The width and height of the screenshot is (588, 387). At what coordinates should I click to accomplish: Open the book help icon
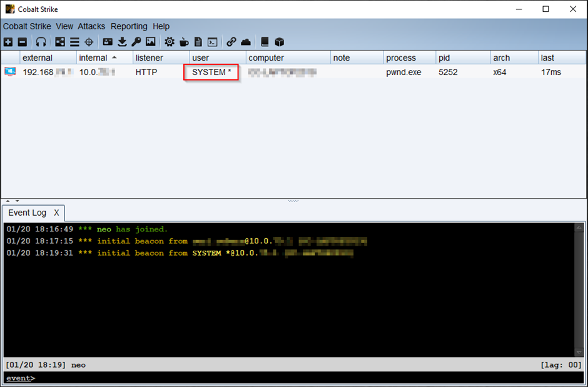pos(265,42)
